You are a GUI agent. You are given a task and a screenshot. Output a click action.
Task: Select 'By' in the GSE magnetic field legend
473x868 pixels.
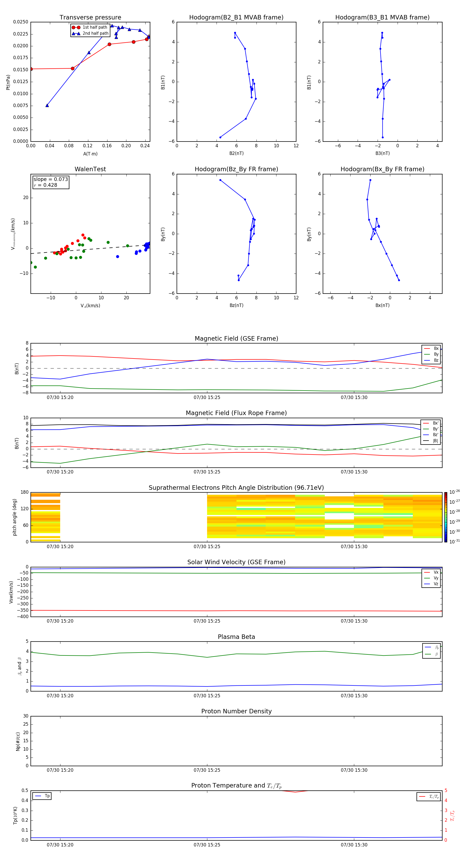tap(431, 355)
